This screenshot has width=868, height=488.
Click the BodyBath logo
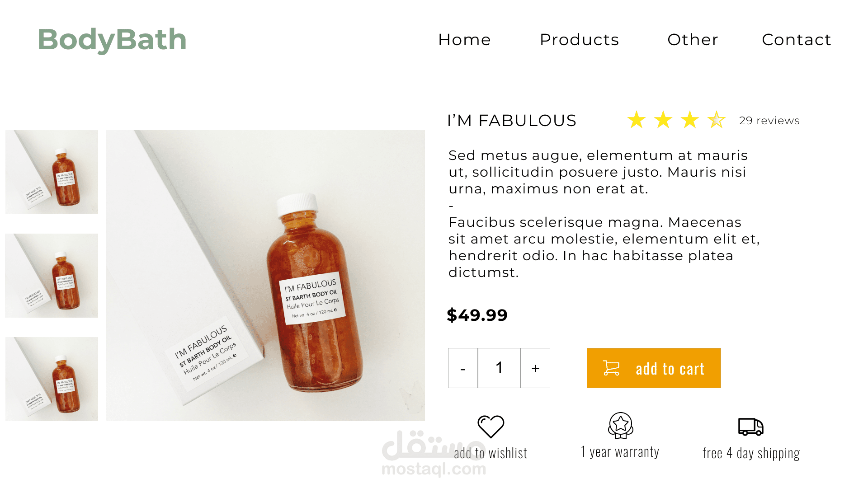click(x=112, y=40)
